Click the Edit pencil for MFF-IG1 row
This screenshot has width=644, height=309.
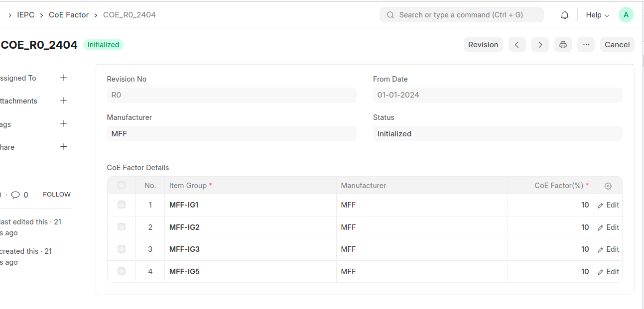click(608, 205)
